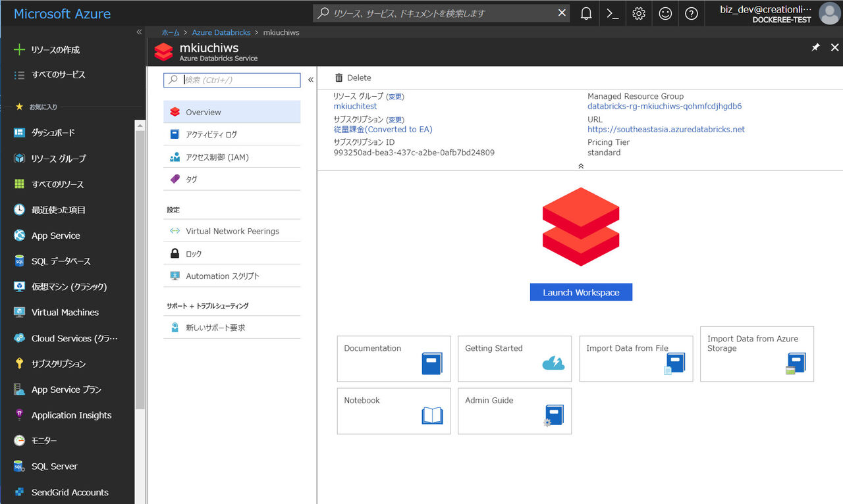
Task: Open the help question mark icon
Action: pyautogui.click(x=692, y=13)
